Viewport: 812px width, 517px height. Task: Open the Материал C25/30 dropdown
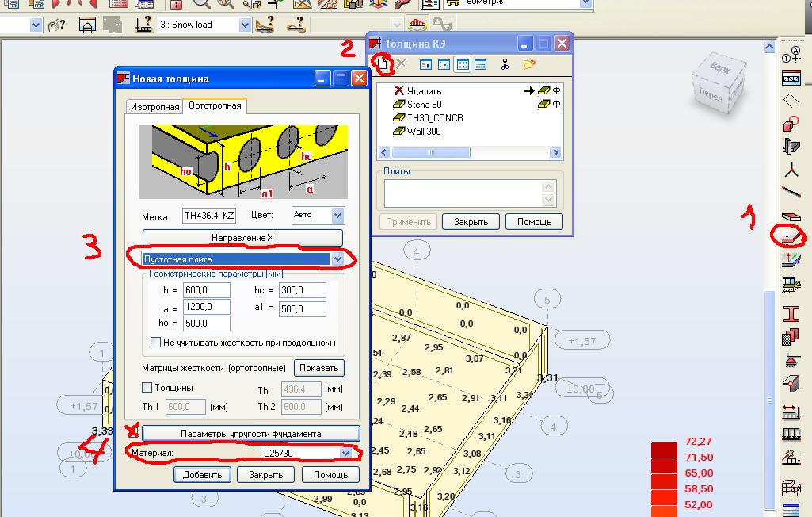coord(345,453)
